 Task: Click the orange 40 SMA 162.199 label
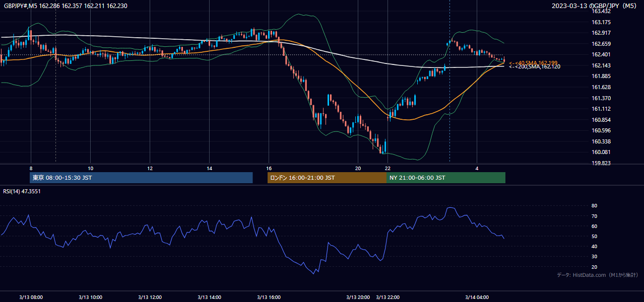534,62
